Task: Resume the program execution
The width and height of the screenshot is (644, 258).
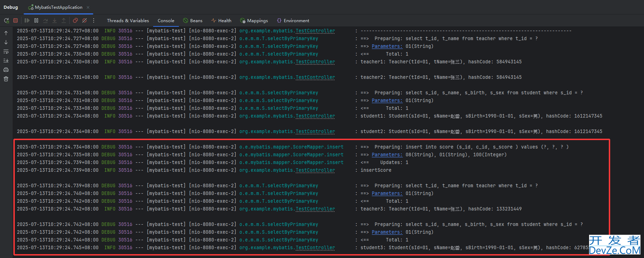Action: tap(27, 20)
